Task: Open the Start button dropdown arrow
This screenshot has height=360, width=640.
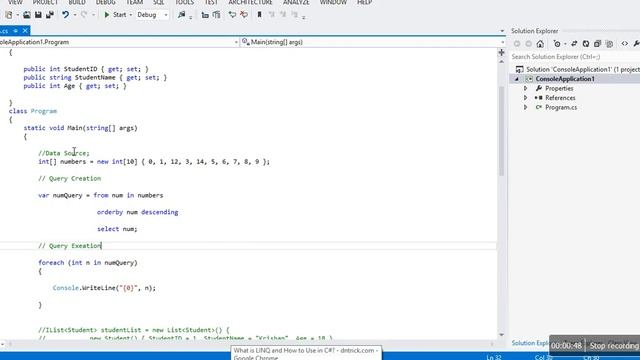Action: pyautogui.click(x=131, y=15)
